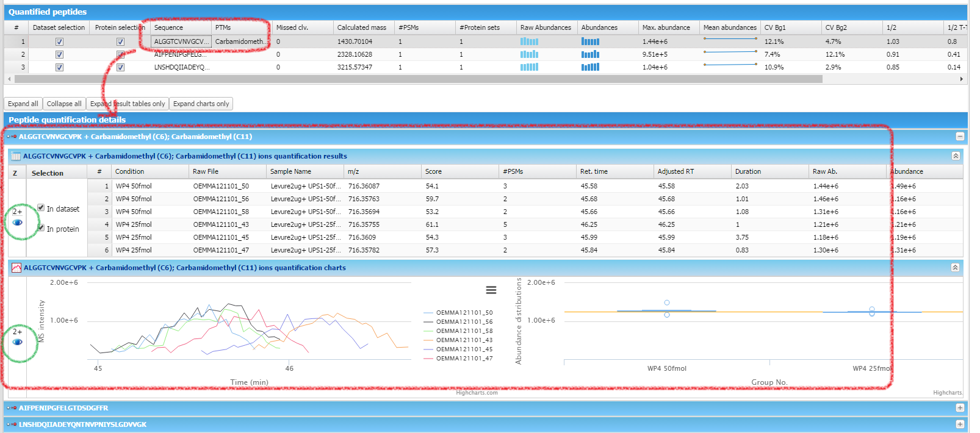
Task: Toggle the eye icon beside the chart
Action: pyautogui.click(x=18, y=342)
